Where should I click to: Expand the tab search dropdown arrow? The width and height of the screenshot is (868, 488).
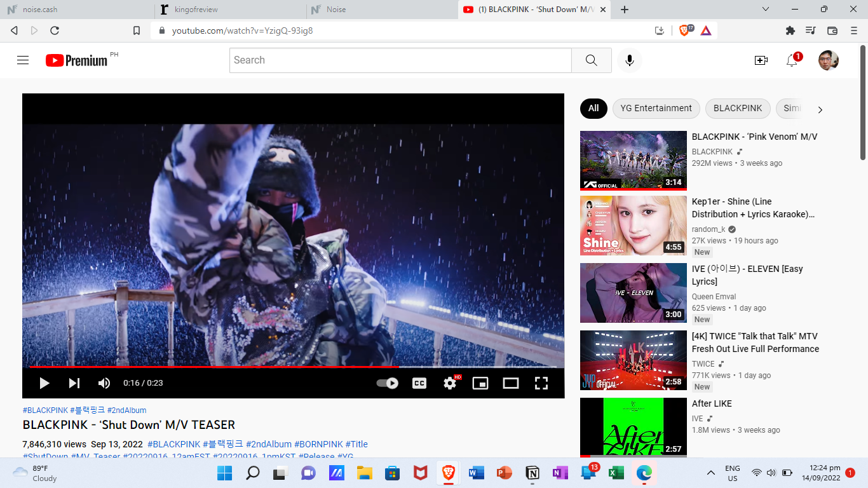(x=766, y=9)
